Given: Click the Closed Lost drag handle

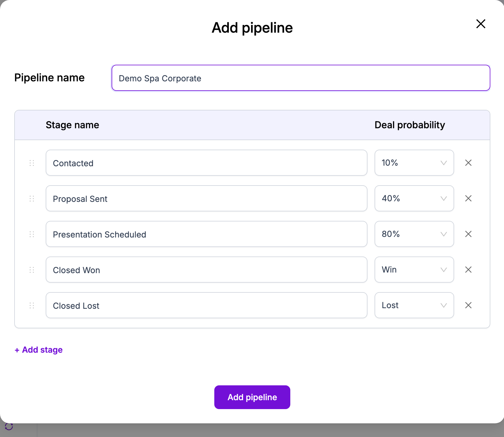Looking at the screenshot, I should [x=32, y=305].
